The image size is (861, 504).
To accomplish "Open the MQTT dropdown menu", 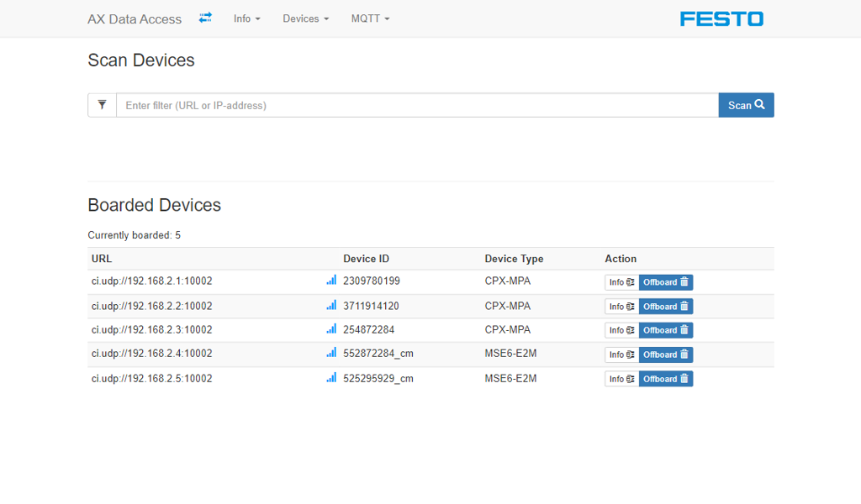I will click(370, 18).
